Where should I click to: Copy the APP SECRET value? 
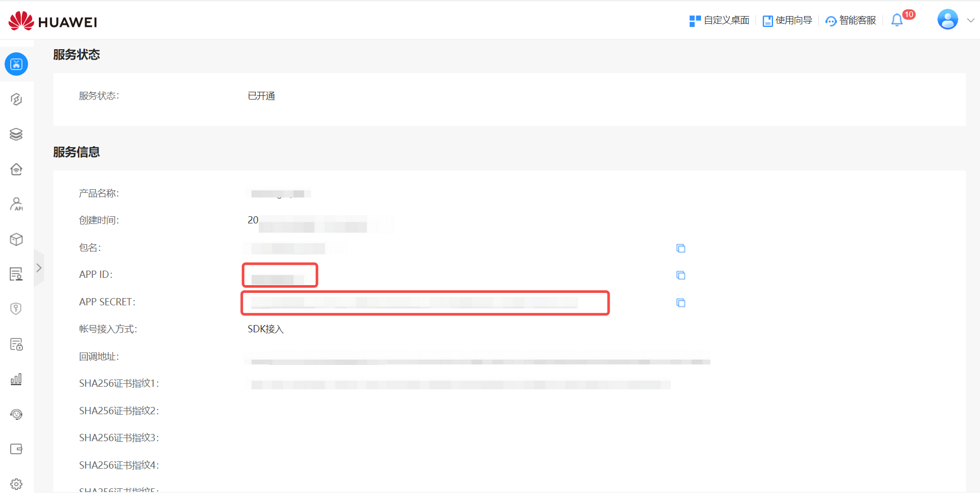pos(681,303)
